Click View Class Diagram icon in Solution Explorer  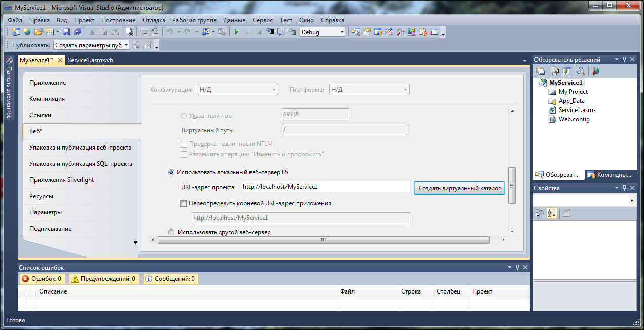click(581, 71)
